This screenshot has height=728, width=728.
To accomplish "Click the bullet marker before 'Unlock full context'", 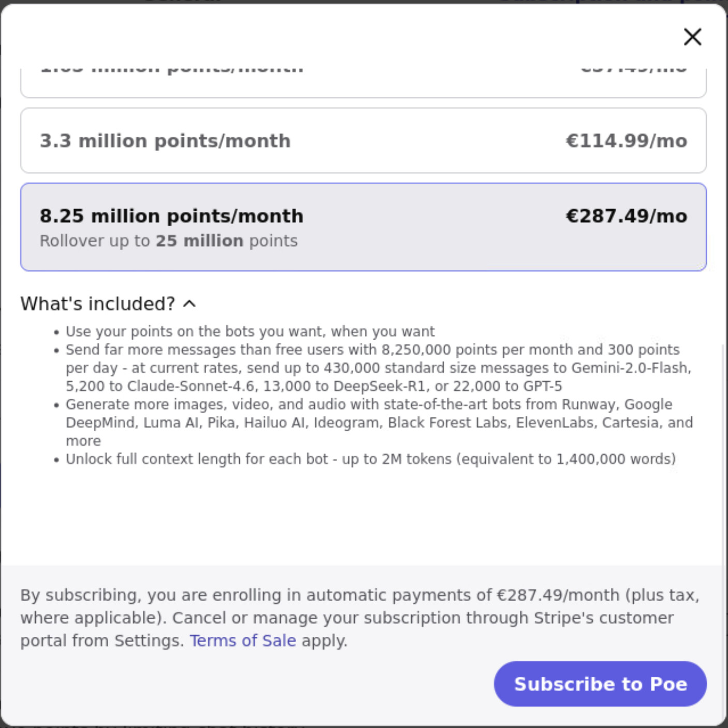I will [57, 460].
